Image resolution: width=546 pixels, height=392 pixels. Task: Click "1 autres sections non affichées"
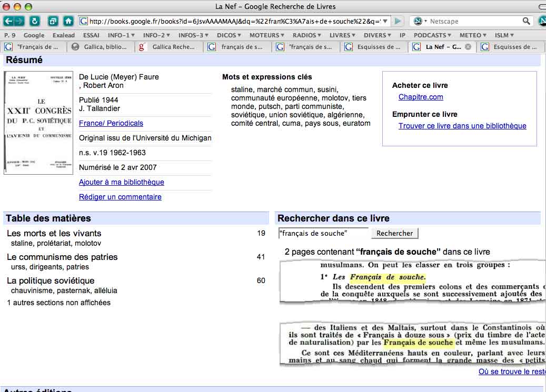pyautogui.click(x=59, y=303)
